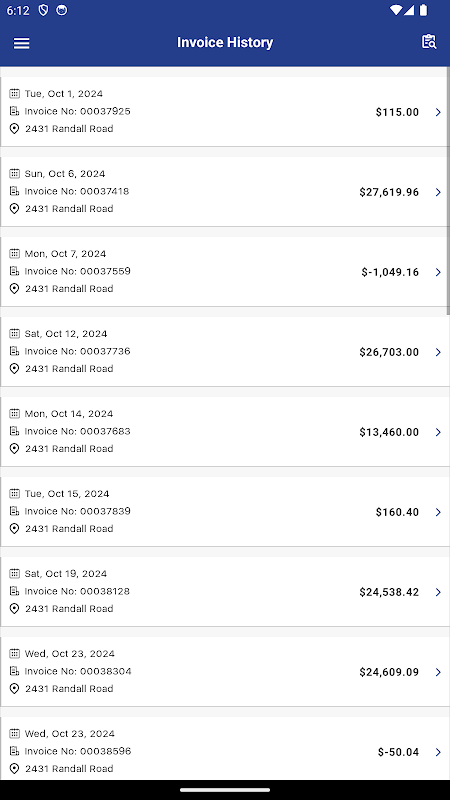Click location pin on Oct 7 invoice
The width and height of the screenshot is (450, 800).
tap(15, 289)
